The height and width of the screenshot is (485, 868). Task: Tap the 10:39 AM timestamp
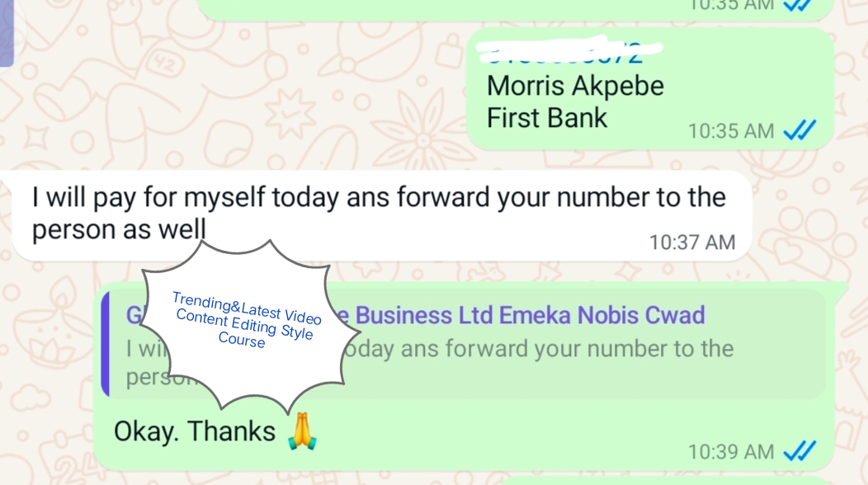click(731, 452)
